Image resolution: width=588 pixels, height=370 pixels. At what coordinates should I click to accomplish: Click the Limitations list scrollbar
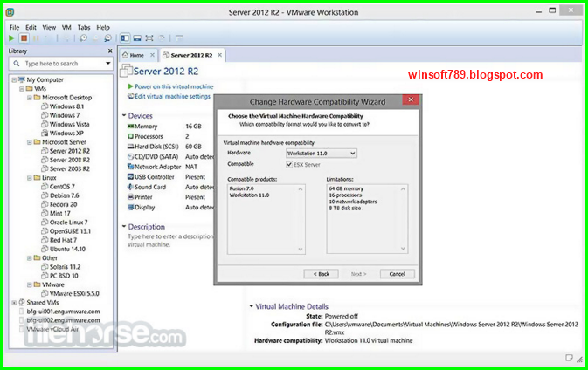coord(403,219)
